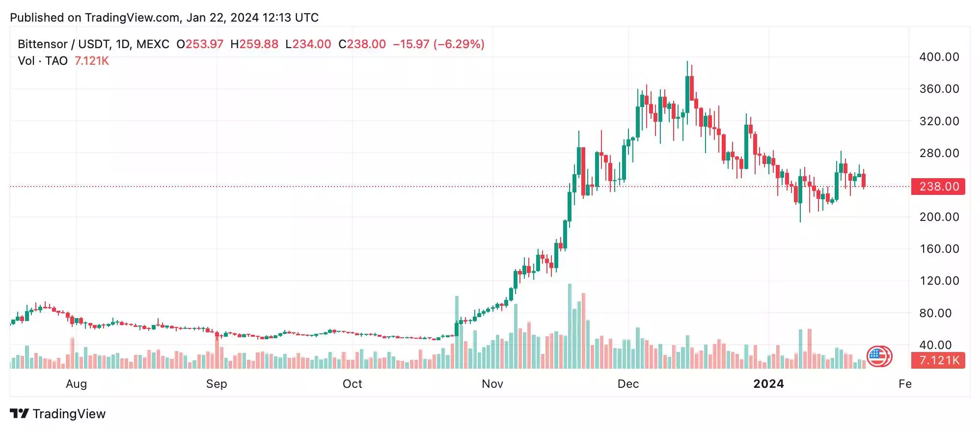
Task: Click the 2024 year marker on time axis
Action: 768,384
